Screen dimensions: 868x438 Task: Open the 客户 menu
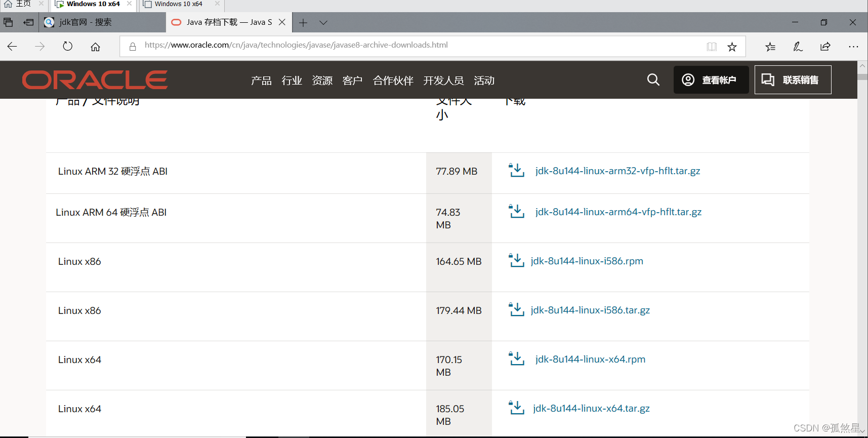[352, 81]
